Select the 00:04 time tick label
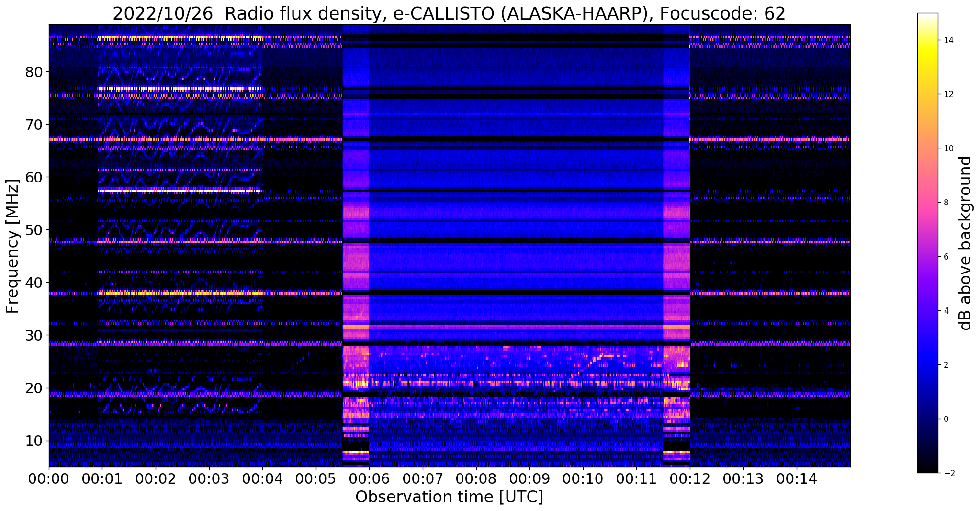980x511 pixels. tap(262, 478)
